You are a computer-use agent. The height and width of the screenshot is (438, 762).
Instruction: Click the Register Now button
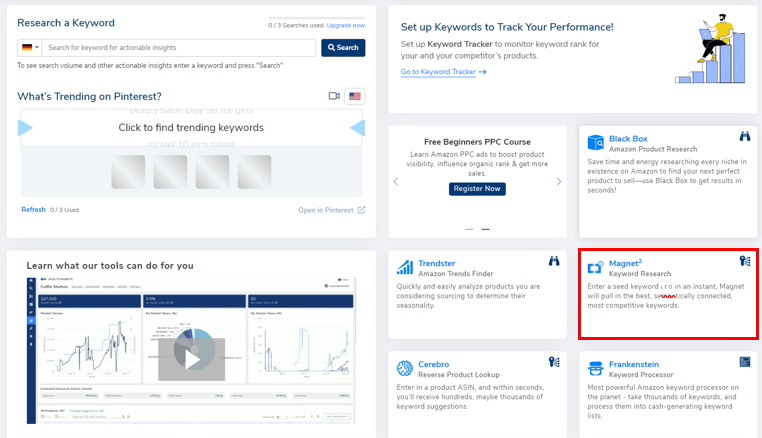pos(477,189)
